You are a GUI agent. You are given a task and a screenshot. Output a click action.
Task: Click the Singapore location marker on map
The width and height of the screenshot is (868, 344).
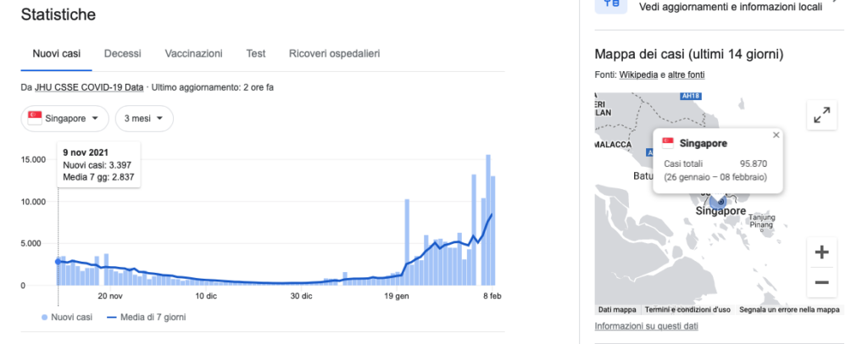[718, 202]
